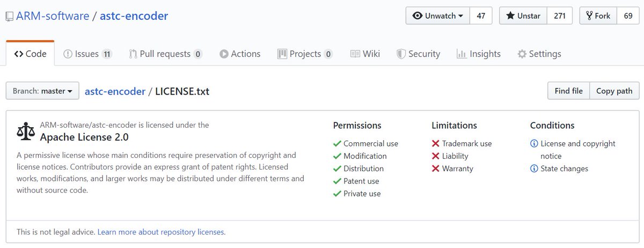Toggle Unstar on this repository
This screenshot has height=248, width=644.
[x=523, y=16]
